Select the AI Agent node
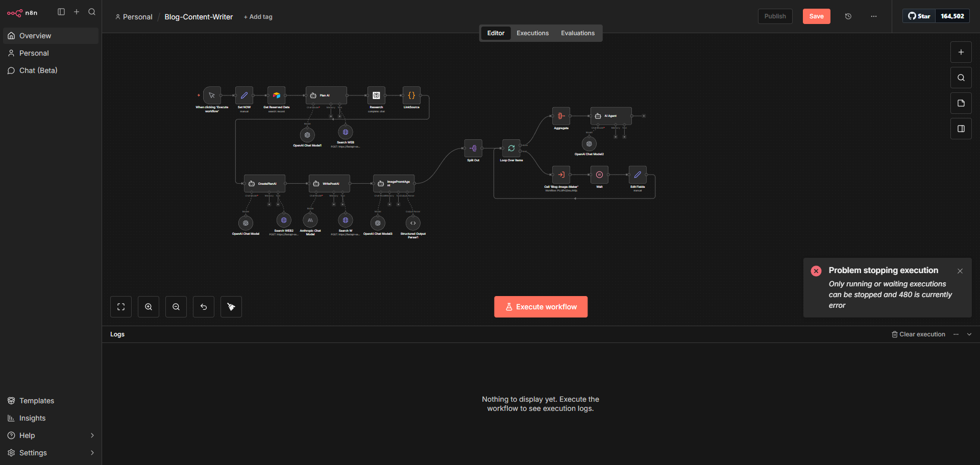 611,116
